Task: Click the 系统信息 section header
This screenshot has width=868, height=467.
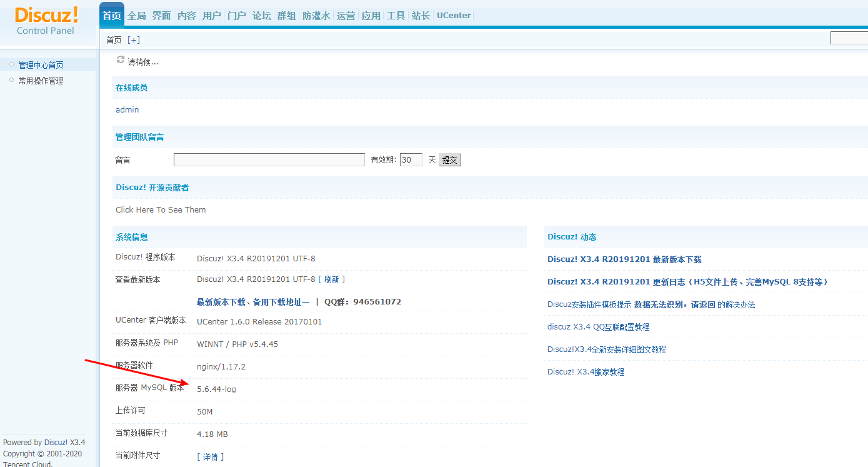Action: [x=132, y=238]
